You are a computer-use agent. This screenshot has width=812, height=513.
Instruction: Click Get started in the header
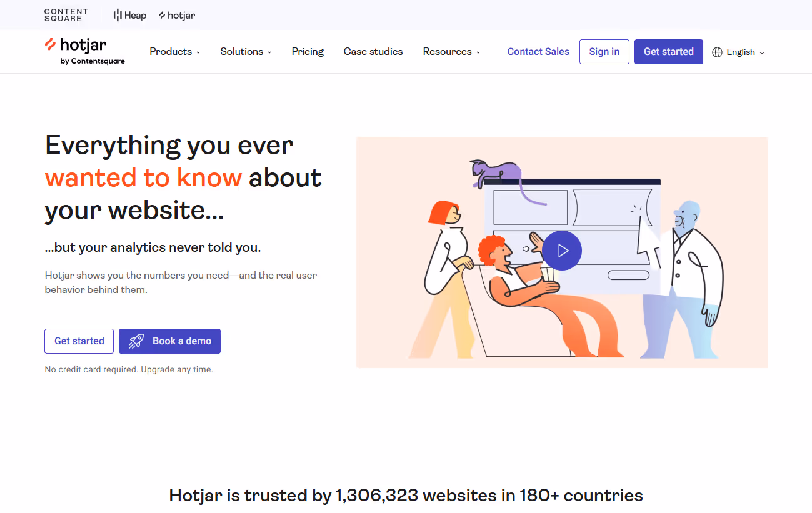[669, 52]
